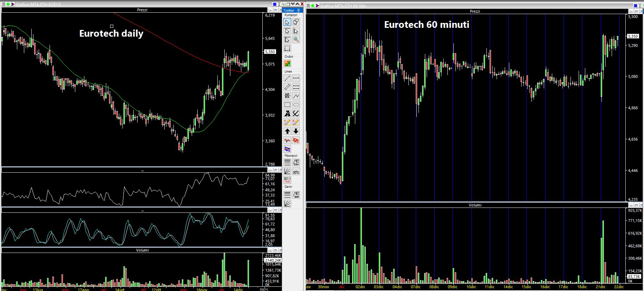Image resolution: width=644 pixels, height=291 pixels.
Task: Select the SUP/RES support resistance tool
Action: point(287,96)
